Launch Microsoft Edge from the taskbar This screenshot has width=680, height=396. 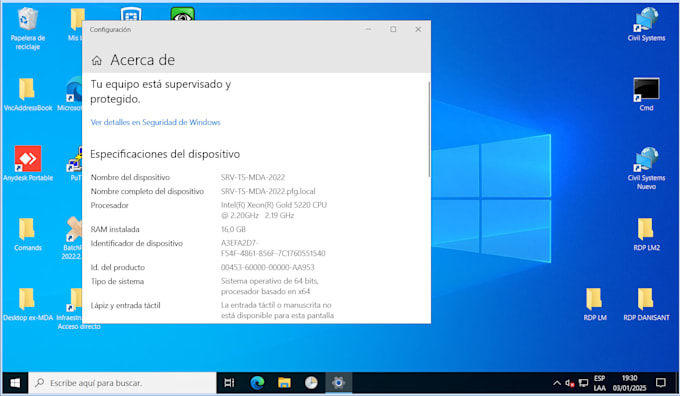pyautogui.click(x=257, y=383)
